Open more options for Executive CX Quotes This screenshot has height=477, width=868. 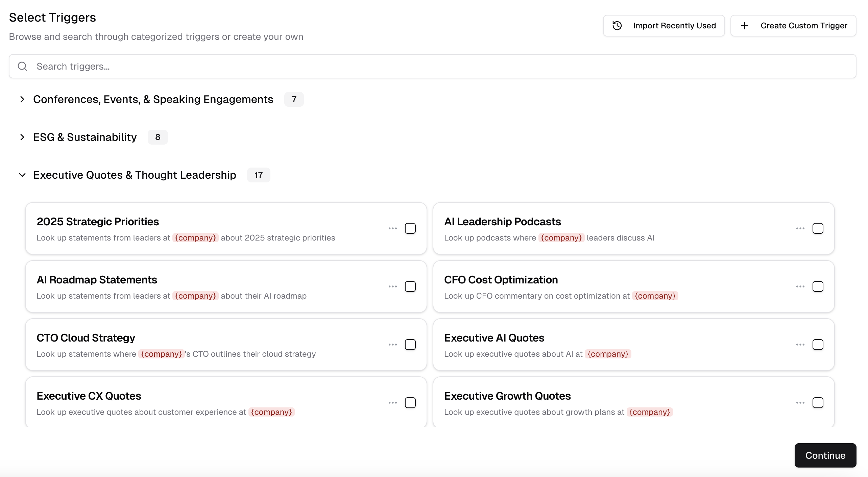392,403
